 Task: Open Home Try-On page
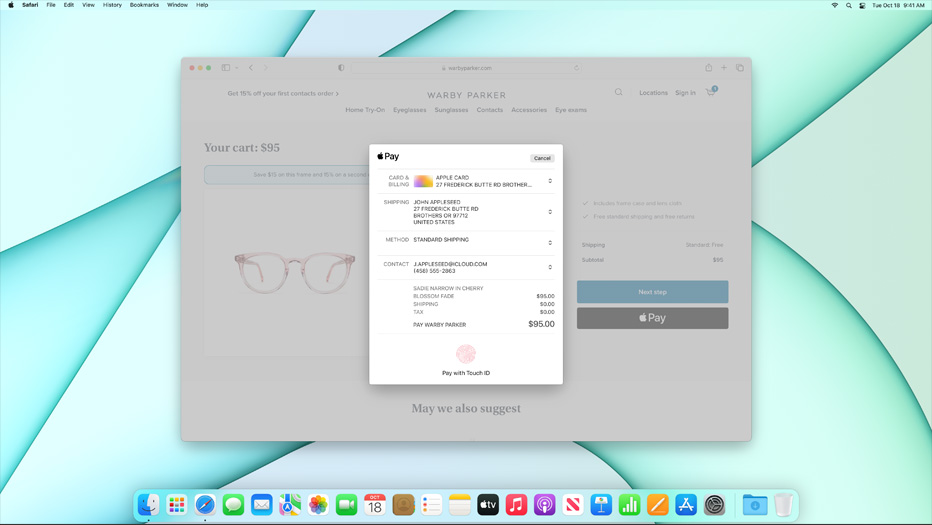365,110
